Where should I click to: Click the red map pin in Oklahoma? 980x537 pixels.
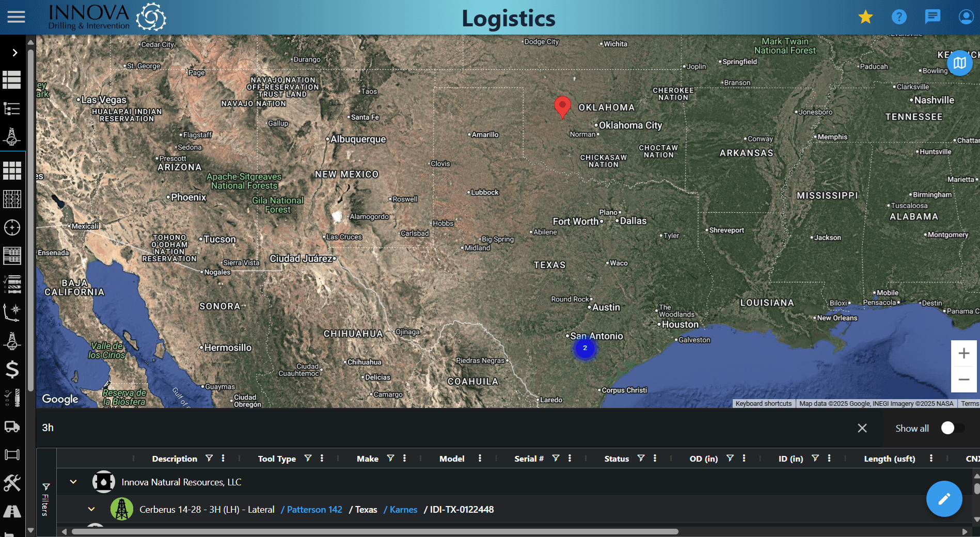562,107
